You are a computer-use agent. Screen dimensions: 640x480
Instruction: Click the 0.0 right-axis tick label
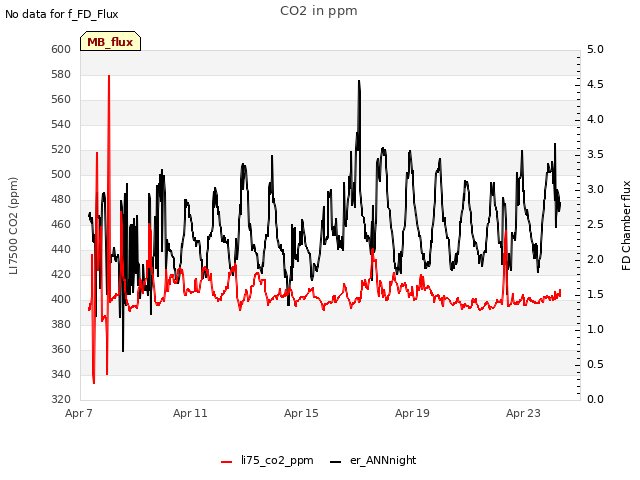tap(595, 399)
